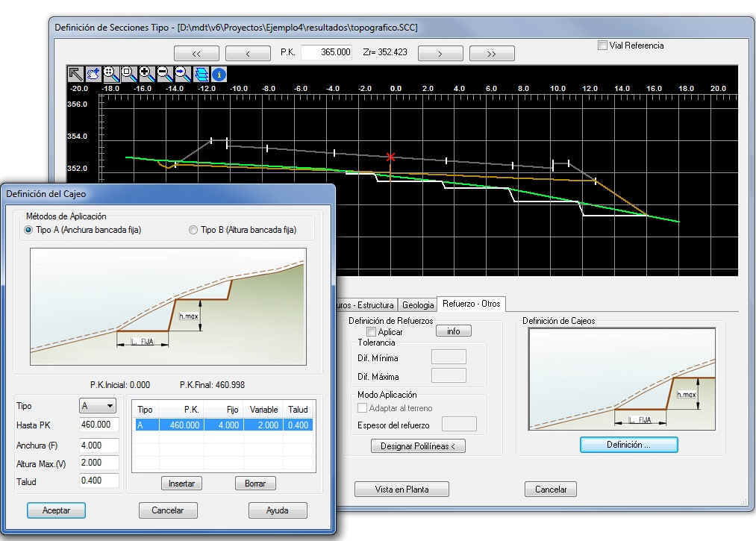Viewport: 756px width, 541px height.
Task: Zoom in with the plus magnifier
Action: tap(147, 74)
